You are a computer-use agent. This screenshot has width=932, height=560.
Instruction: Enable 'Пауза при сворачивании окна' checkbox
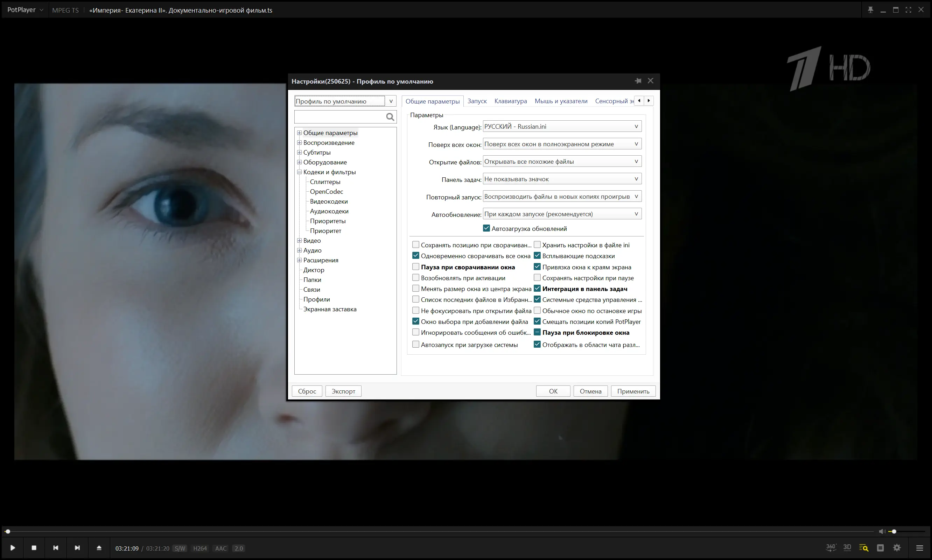tap(416, 267)
